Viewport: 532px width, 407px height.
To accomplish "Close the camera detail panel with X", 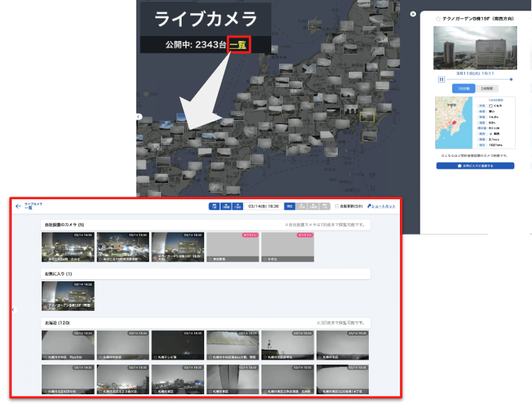I will tap(413, 13).
